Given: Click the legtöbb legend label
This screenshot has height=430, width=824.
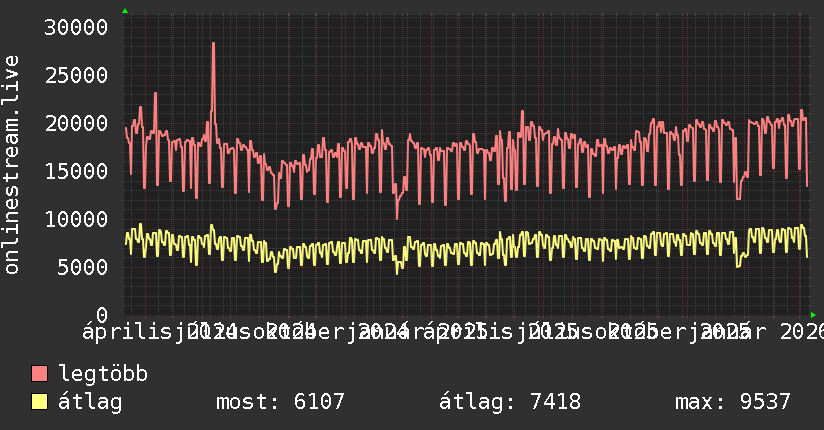Looking at the screenshot, I should click(103, 374).
